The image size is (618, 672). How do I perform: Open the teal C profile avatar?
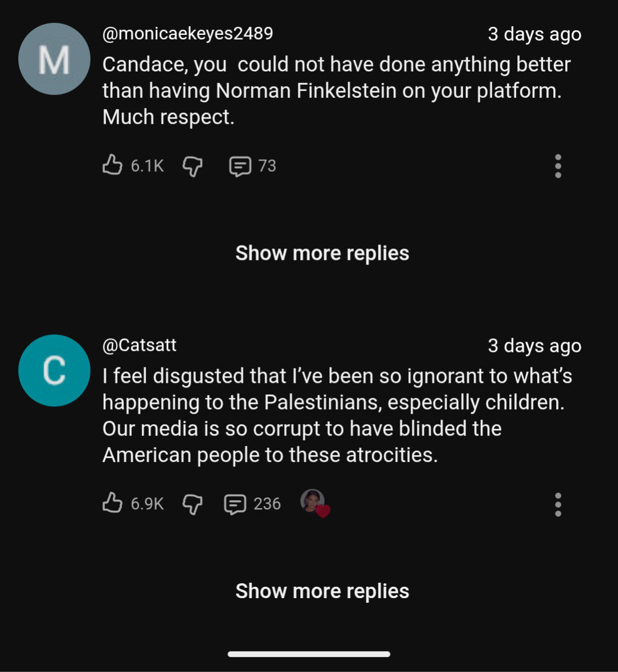tap(54, 370)
